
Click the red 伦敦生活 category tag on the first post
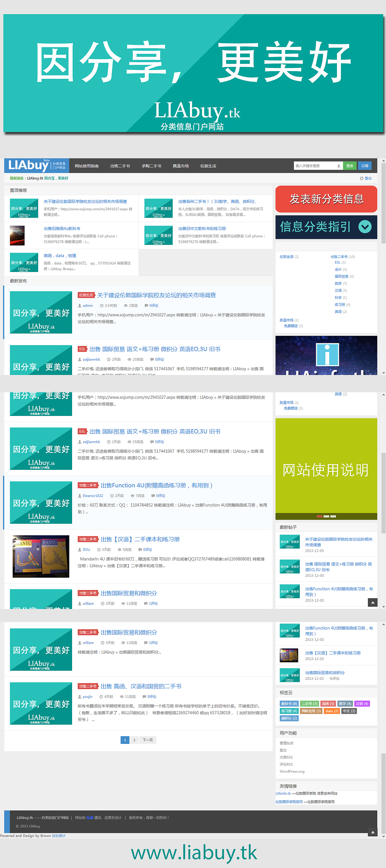86,295
